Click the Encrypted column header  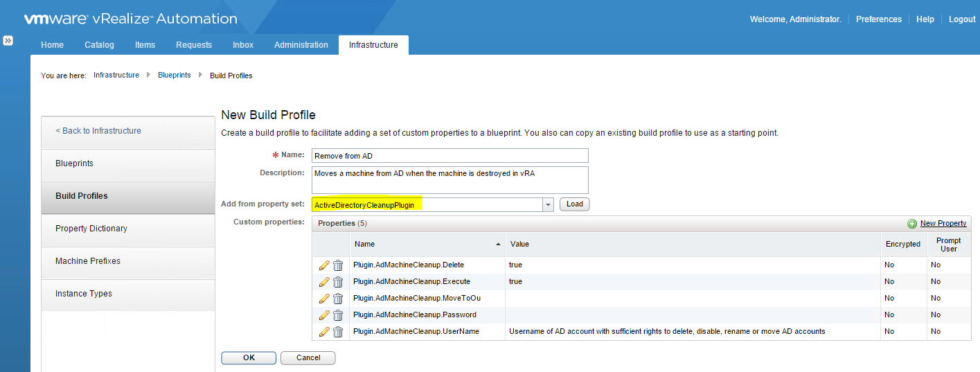(x=903, y=244)
